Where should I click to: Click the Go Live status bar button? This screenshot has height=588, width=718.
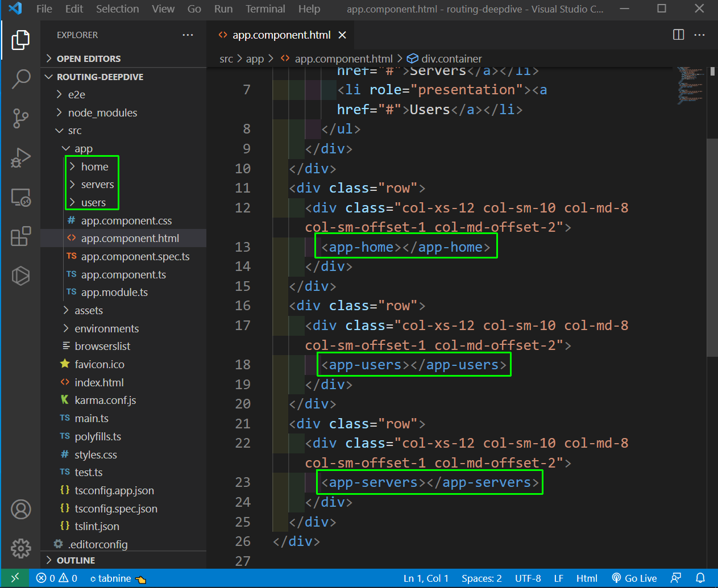(634, 578)
